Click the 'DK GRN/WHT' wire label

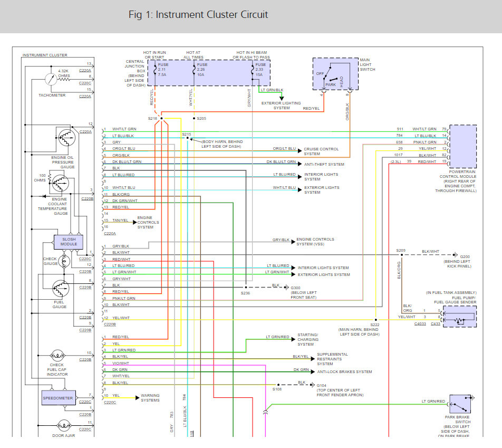(x=125, y=201)
